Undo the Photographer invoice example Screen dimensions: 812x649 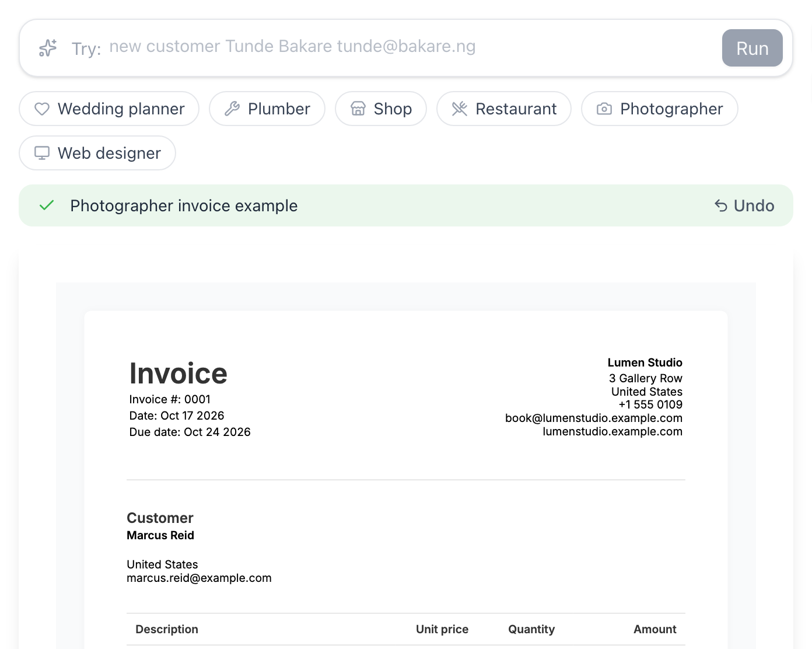[x=745, y=206]
